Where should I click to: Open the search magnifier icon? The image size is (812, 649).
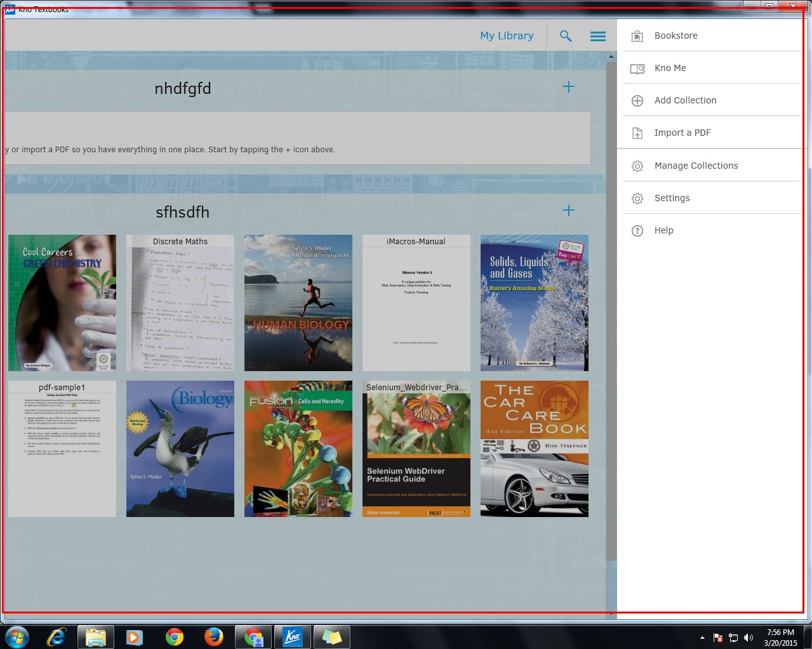coord(566,36)
